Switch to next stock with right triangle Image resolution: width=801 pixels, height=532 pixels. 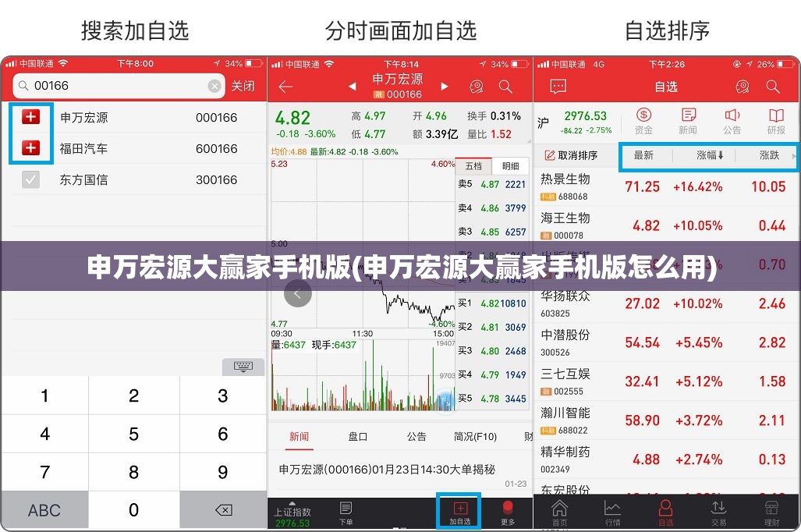pos(445,87)
